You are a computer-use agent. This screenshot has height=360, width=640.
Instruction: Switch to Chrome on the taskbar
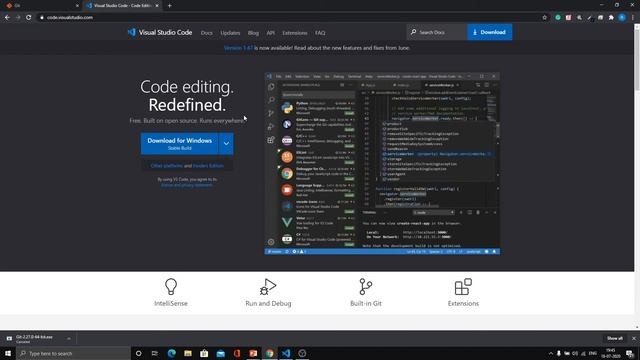click(269, 353)
